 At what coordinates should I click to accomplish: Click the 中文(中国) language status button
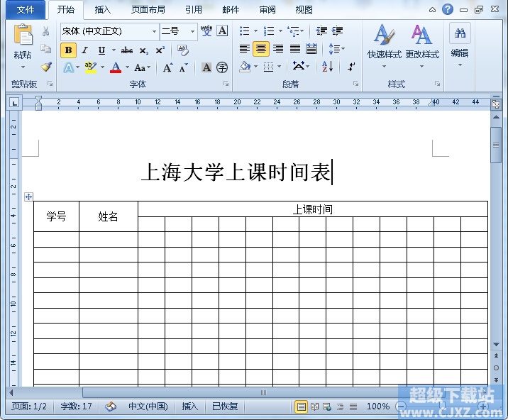tap(148, 407)
